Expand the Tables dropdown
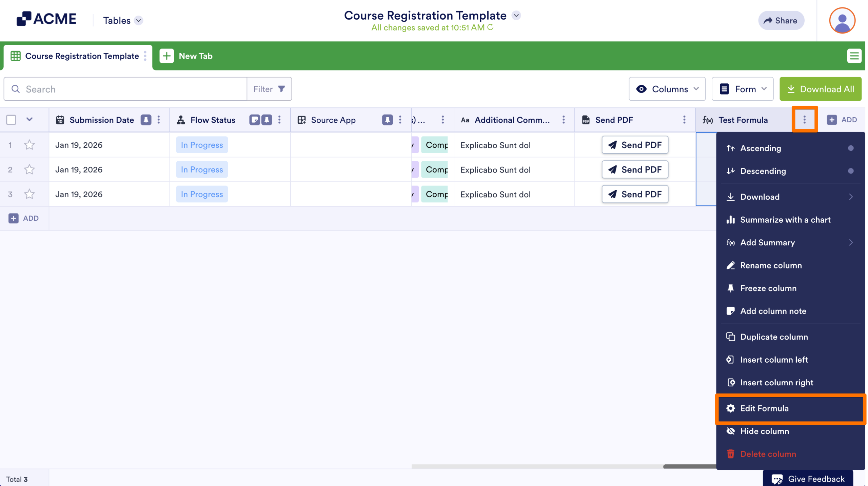The height and width of the screenshot is (486, 868). (138, 20)
